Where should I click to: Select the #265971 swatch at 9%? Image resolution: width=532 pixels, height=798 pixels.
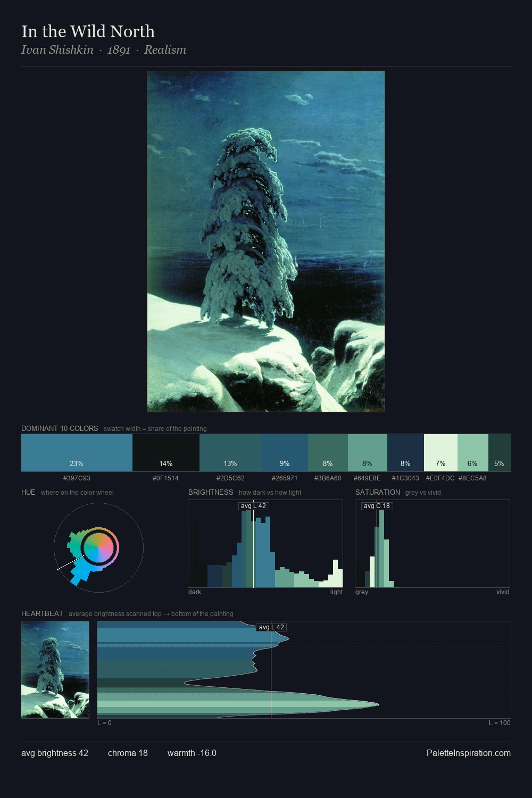coord(285,453)
